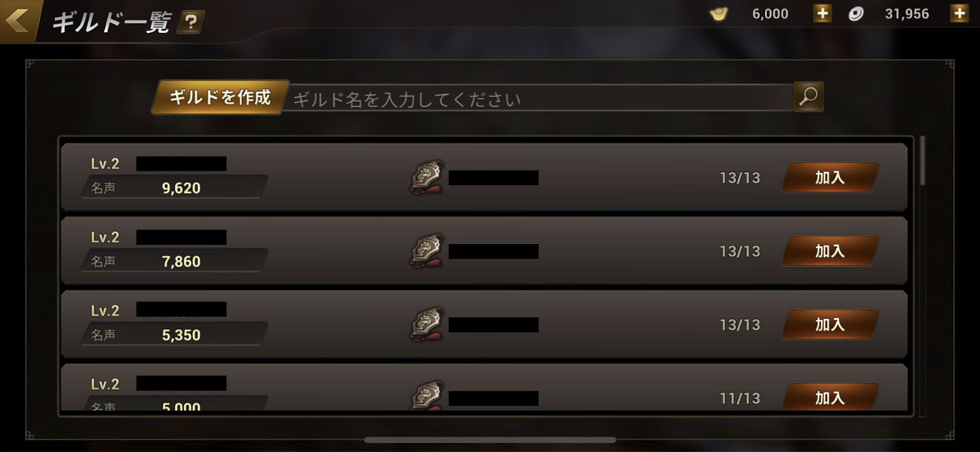Tap guild emblem in the 7,860 fame row

(426, 251)
